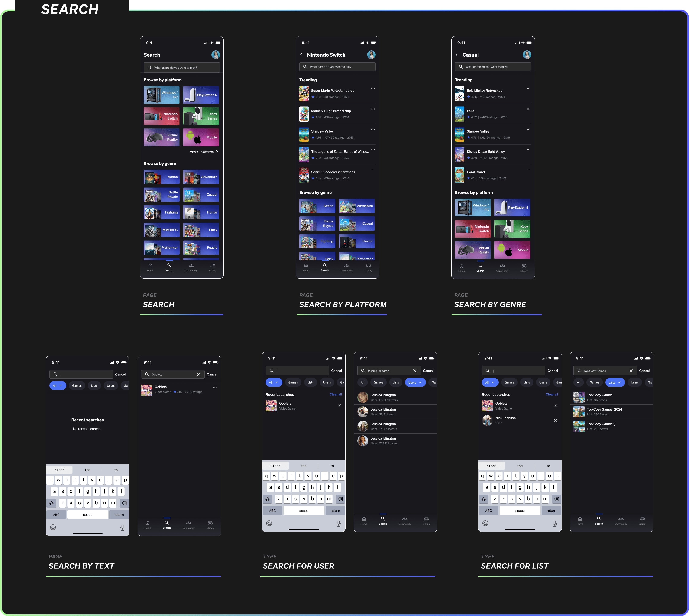Open the Puzzle genre tile
This screenshot has width=689, height=616.
[201, 248]
